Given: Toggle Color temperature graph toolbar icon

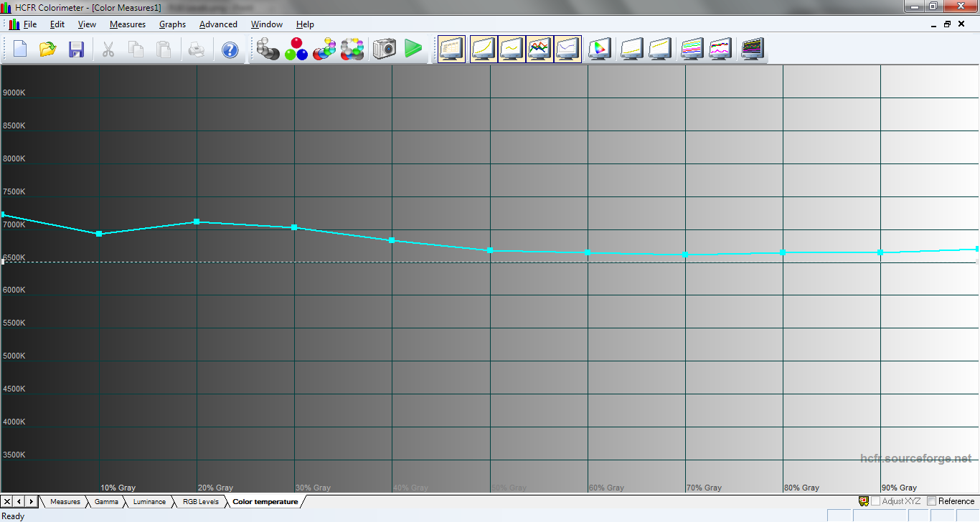Looking at the screenshot, I should [567, 49].
